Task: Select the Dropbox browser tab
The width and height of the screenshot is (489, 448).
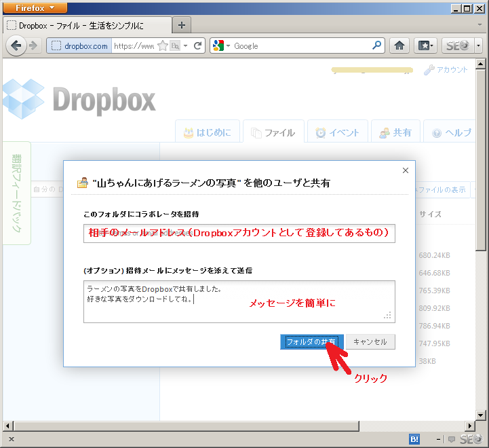Action: pyautogui.click(x=87, y=25)
